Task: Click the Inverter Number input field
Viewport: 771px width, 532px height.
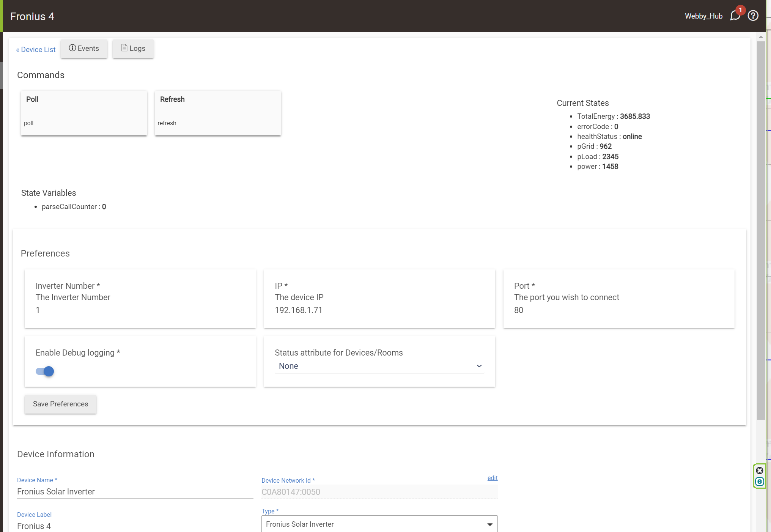Action: (x=140, y=310)
